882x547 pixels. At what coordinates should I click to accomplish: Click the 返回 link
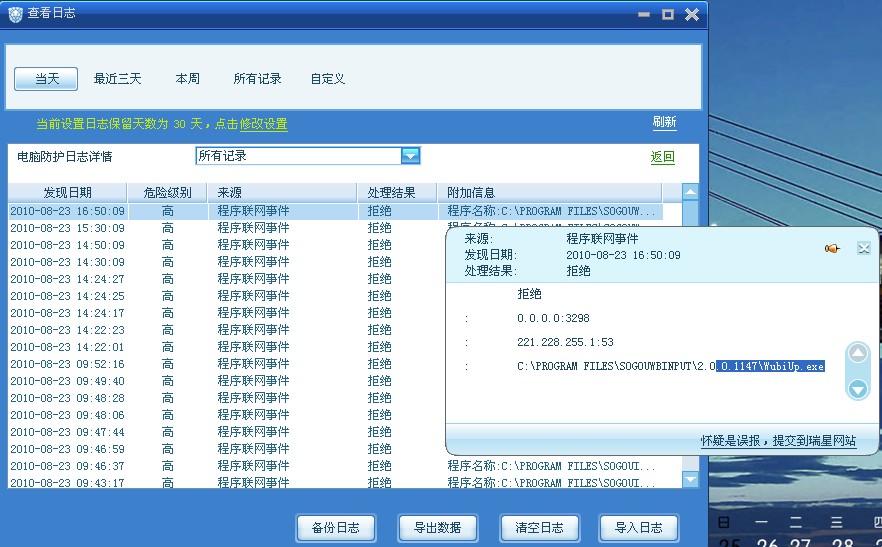click(x=663, y=157)
